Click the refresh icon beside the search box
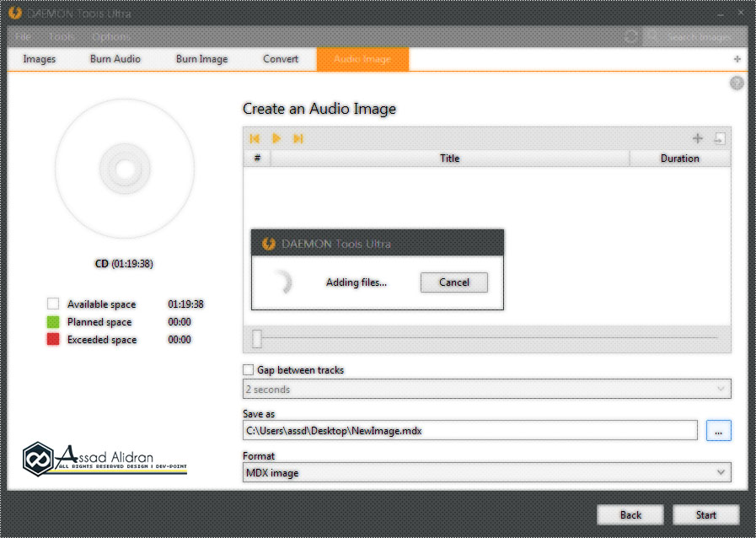 630,36
